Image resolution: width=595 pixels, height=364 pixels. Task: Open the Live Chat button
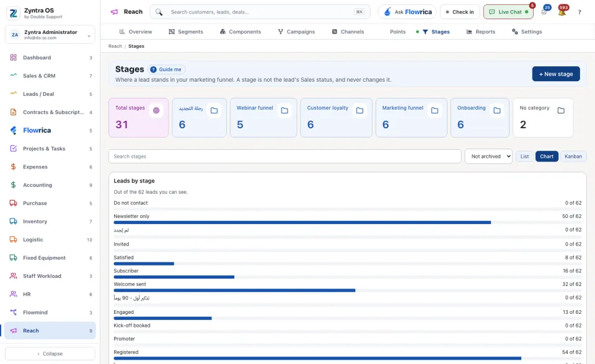pos(508,12)
